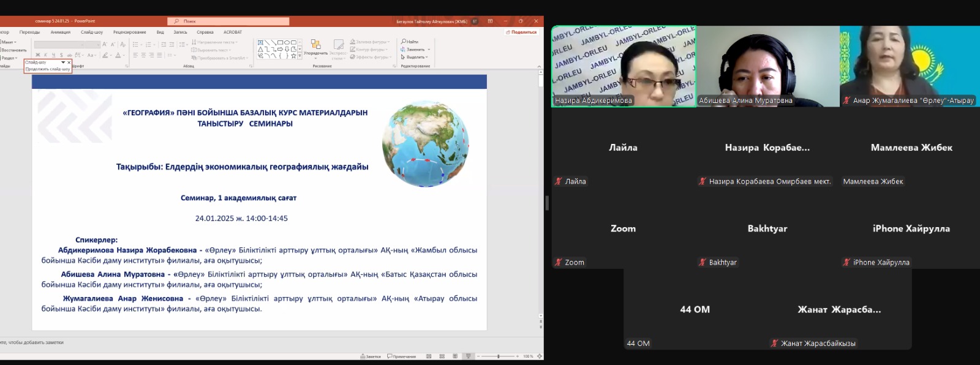Switch to reading view in status bar
This screenshot has width=980, height=365.
pos(455,356)
